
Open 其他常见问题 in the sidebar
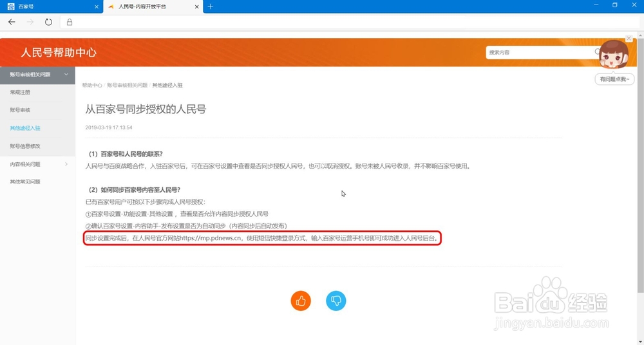point(25,182)
